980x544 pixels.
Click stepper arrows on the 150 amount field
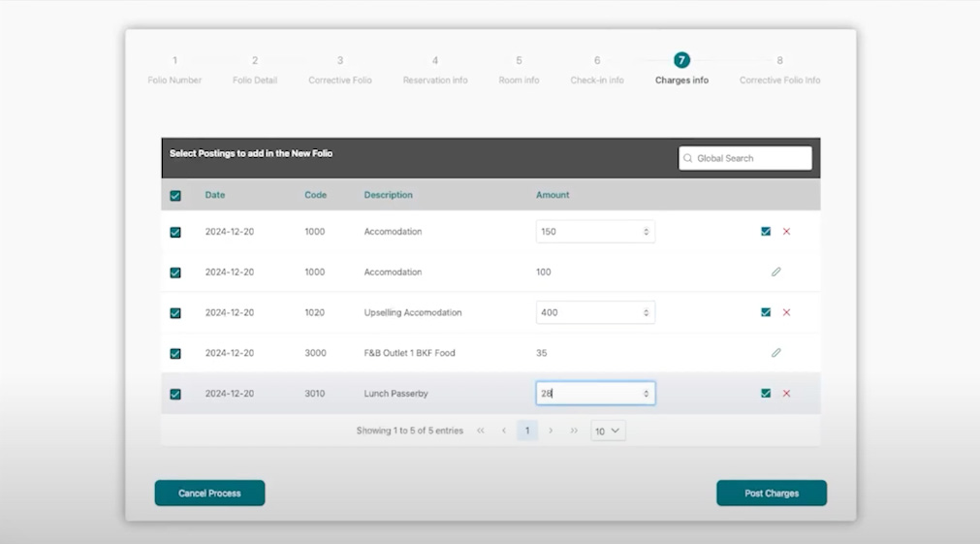coord(646,232)
